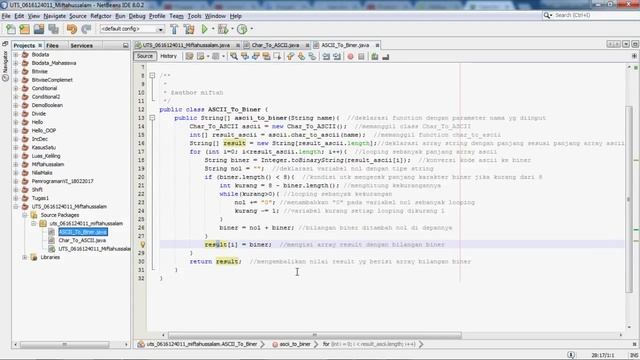The height and width of the screenshot is (360, 640).
Task: Click the Profile Project clock icon
Action: pyautogui.click(x=242, y=29)
